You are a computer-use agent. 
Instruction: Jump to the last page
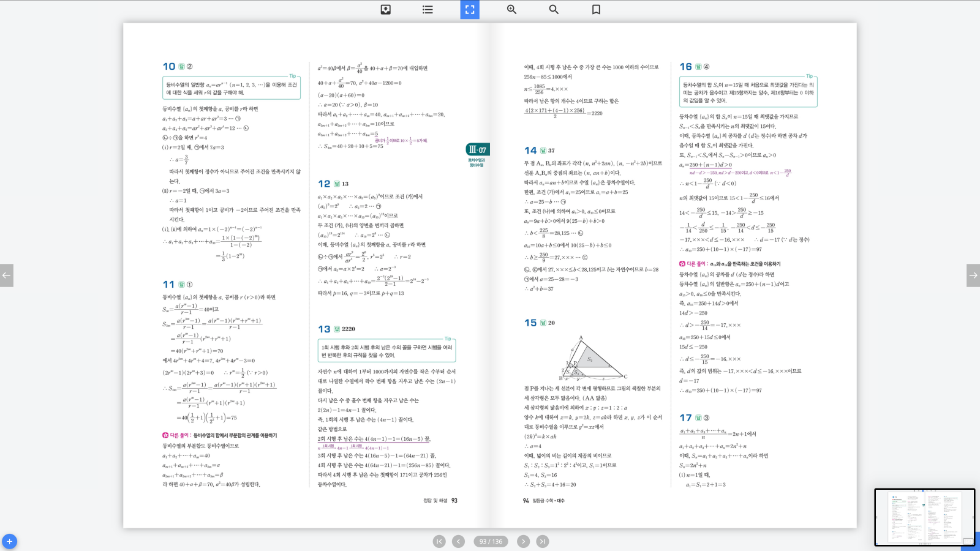(x=543, y=541)
